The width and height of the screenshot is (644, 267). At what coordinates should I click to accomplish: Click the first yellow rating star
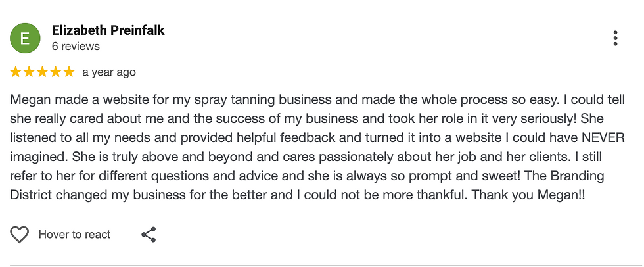pos(16,72)
